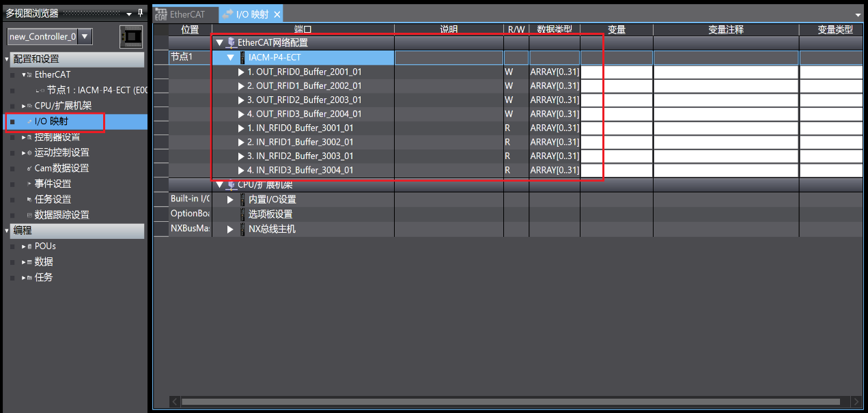Open 任务设置 in the sidebar
Viewport: 868px width, 413px height.
coord(53,199)
